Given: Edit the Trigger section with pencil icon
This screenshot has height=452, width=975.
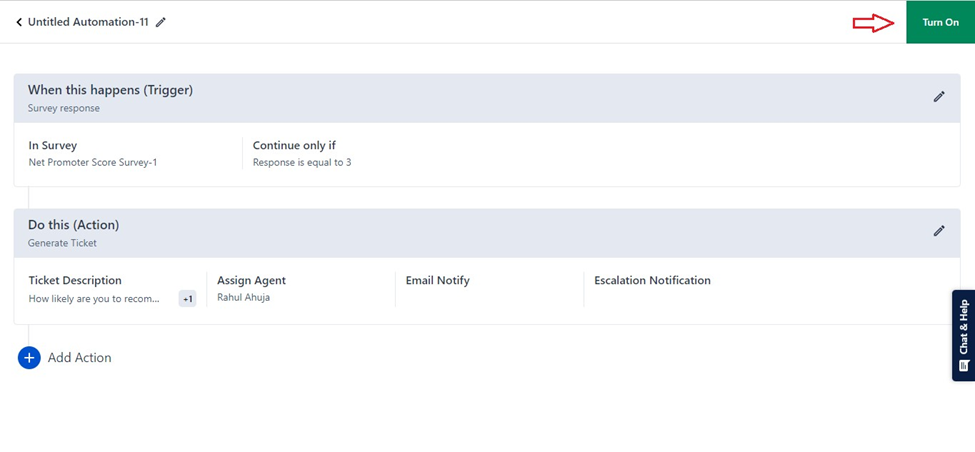Looking at the screenshot, I should (x=938, y=97).
